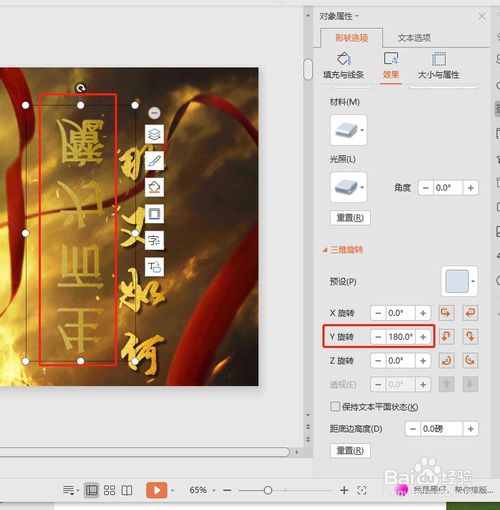Open the text effect floating icon
500x510 pixels.
pos(154,240)
